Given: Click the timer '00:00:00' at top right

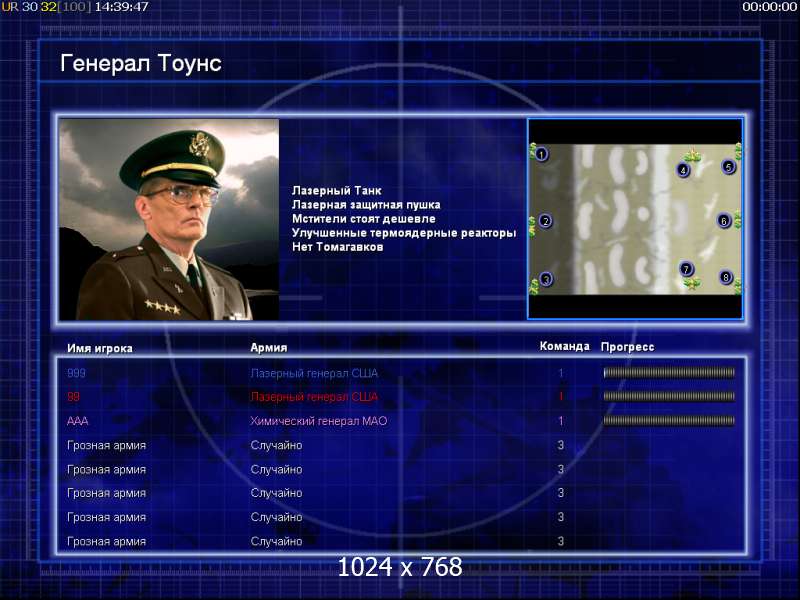Looking at the screenshot, I should click(x=769, y=7).
